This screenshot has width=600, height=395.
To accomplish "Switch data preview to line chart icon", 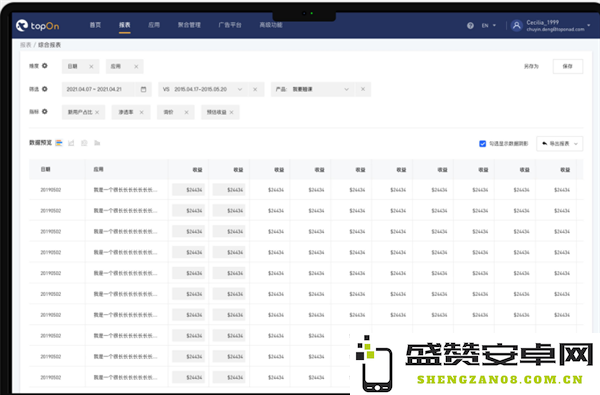I will pos(71,143).
